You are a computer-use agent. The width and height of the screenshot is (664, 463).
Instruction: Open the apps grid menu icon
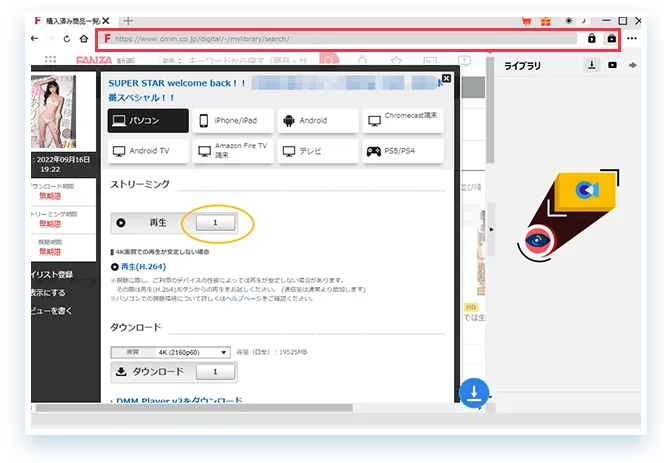point(50,60)
